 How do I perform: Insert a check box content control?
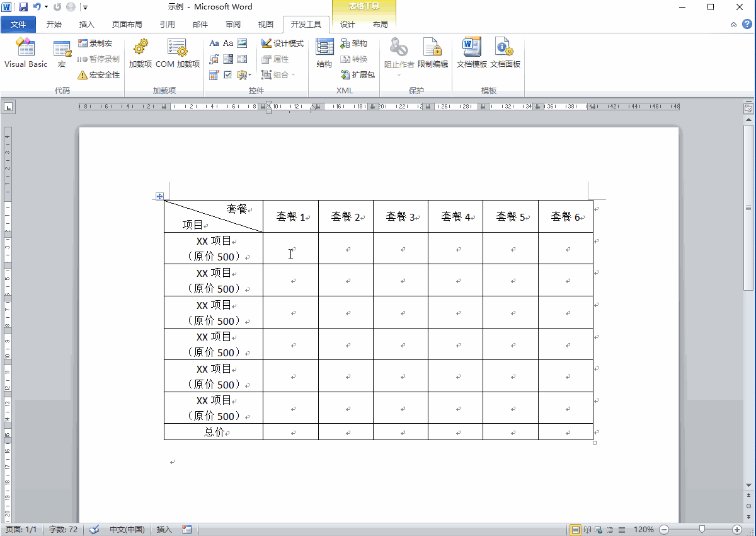pyautogui.click(x=228, y=75)
